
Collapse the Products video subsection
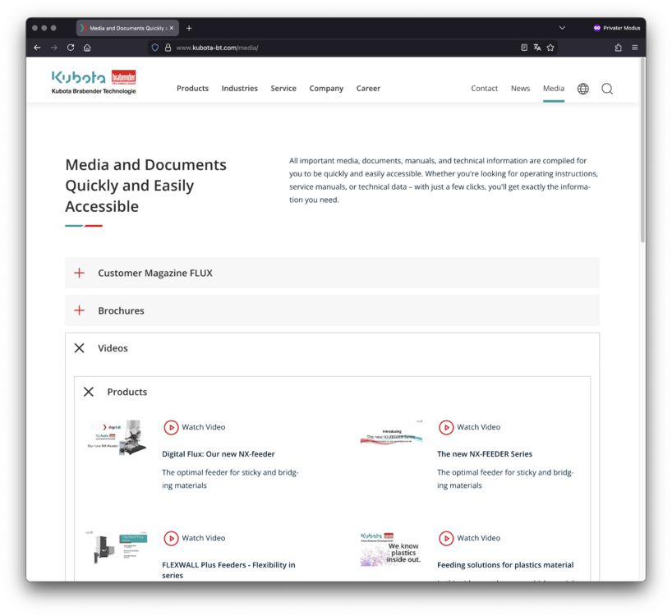click(x=89, y=392)
